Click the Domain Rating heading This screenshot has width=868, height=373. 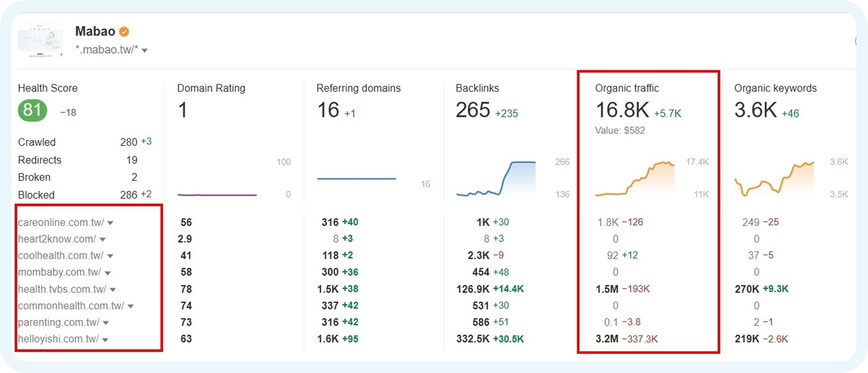tap(211, 88)
